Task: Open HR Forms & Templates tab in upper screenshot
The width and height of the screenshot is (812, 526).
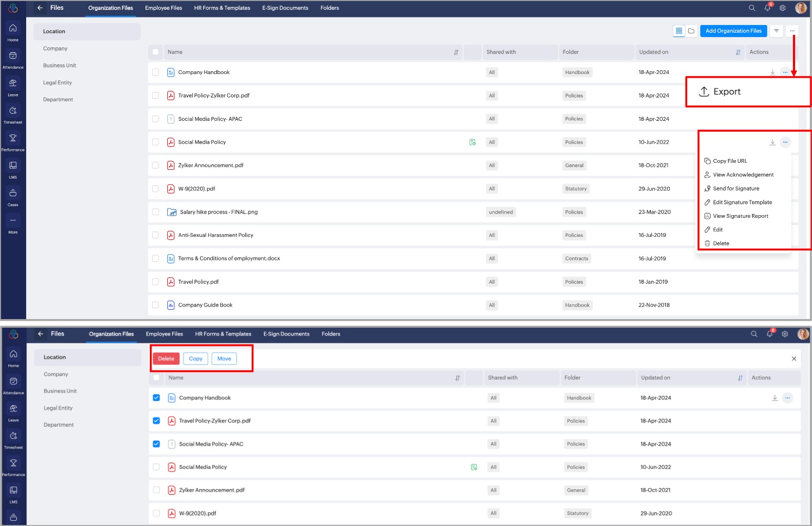Action: 222,8
